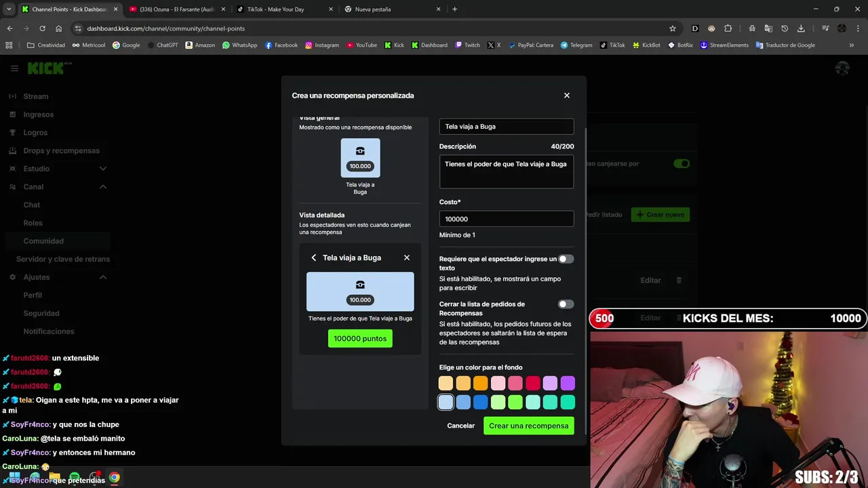Open the Traductor de Google bookmark

[785, 45]
